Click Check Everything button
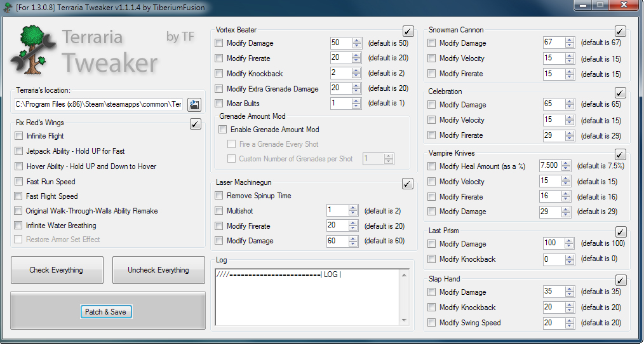 57,270
